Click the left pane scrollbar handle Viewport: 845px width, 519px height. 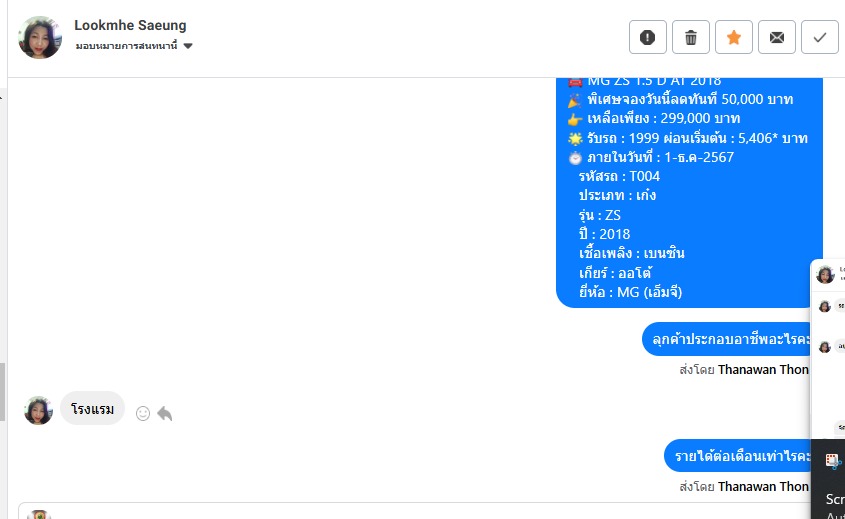(x=2, y=390)
